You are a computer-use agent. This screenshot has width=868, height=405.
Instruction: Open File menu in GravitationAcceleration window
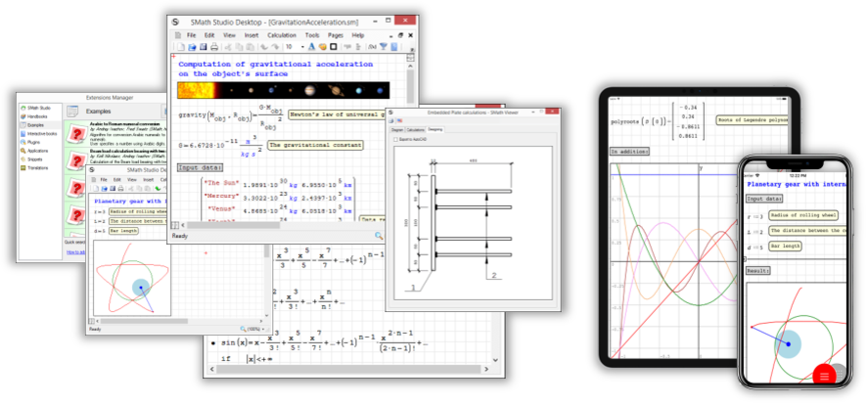(x=191, y=35)
